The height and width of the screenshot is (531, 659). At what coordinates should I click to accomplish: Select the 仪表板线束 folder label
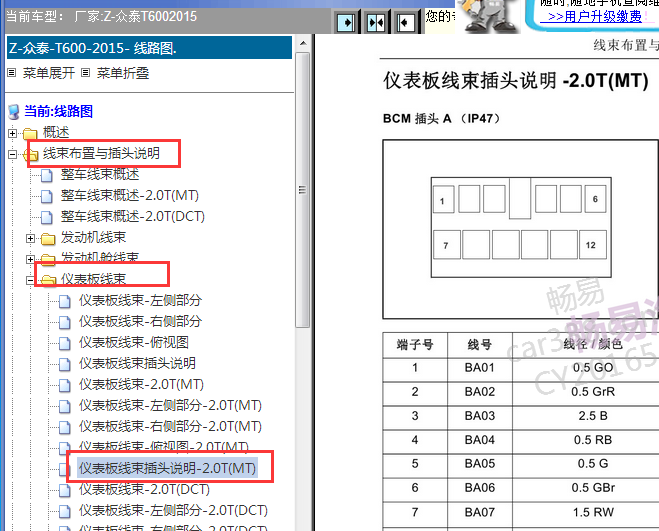click(93, 279)
